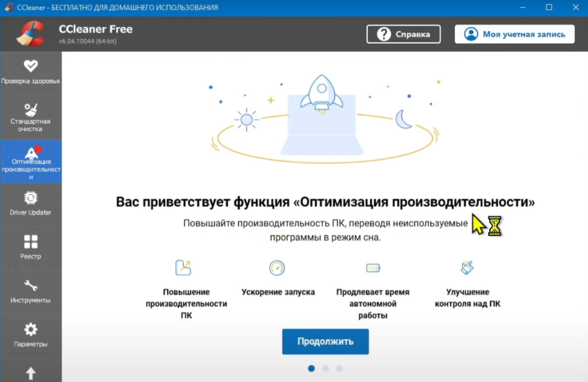Open the Справка help button
Screen dimensions: 588x382
click(403, 34)
